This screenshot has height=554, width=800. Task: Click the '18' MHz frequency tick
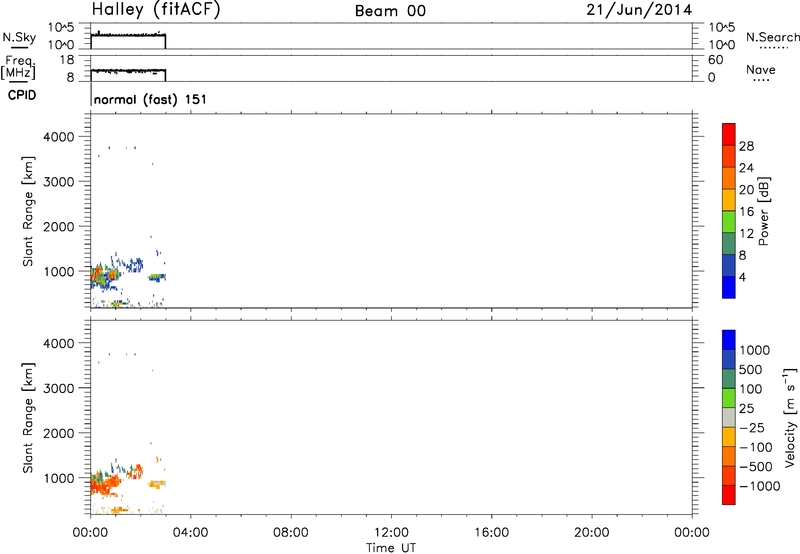[x=67, y=60]
